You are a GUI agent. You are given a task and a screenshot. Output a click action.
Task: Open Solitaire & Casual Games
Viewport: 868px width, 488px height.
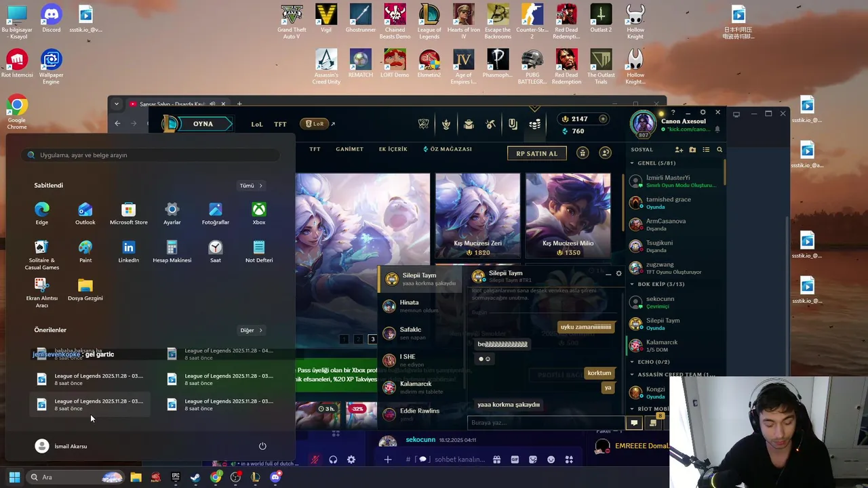(42, 255)
